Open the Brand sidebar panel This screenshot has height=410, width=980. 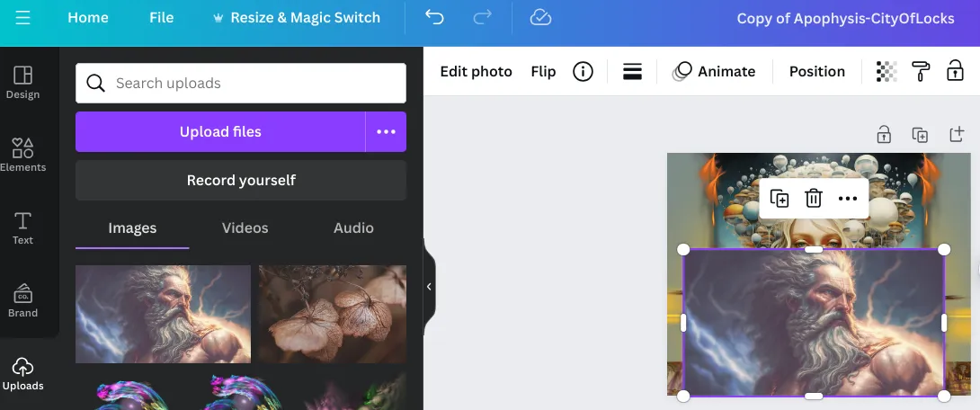coord(23,300)
